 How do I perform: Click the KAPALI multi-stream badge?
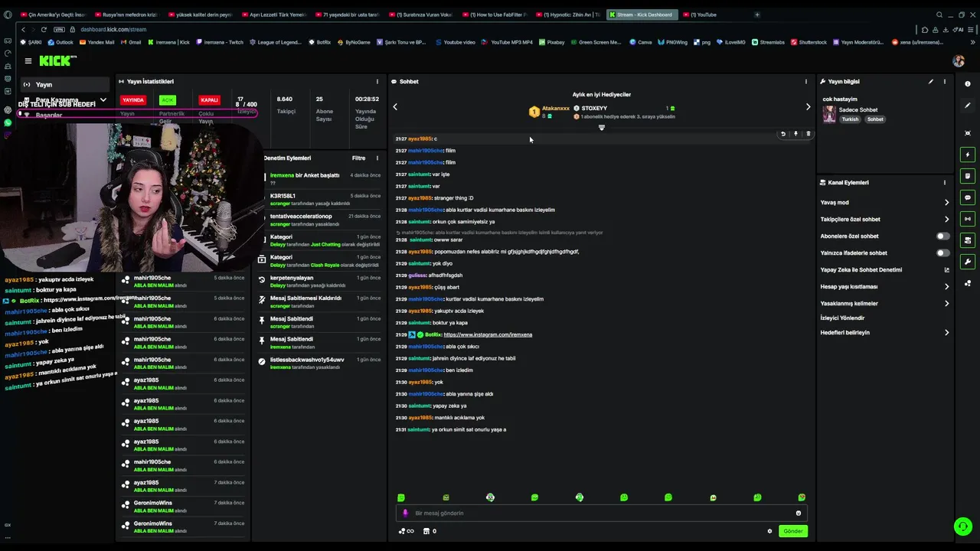pyautogui.click(x=209, y=100)
